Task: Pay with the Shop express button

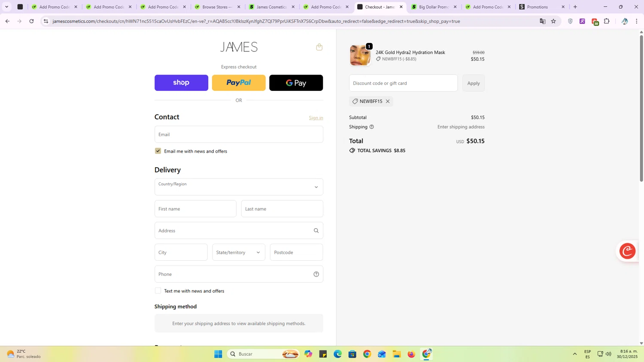Action: pyautogui.click(x=181, y=83)
